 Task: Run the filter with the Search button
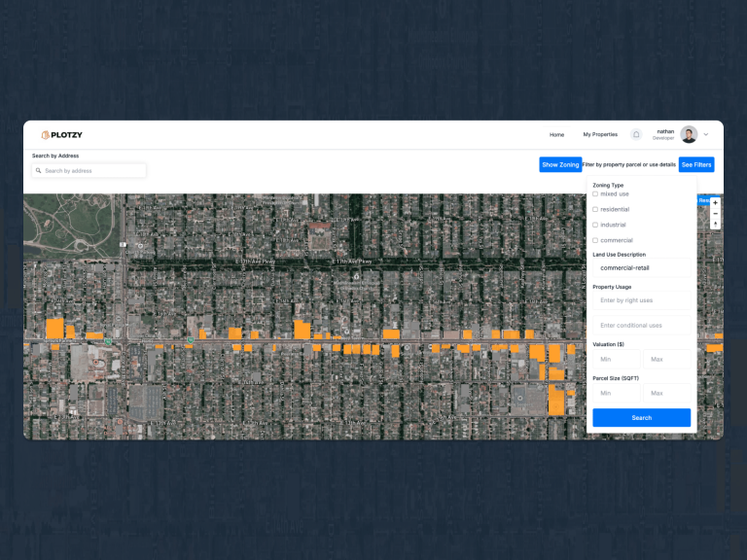tap(641, 418)
